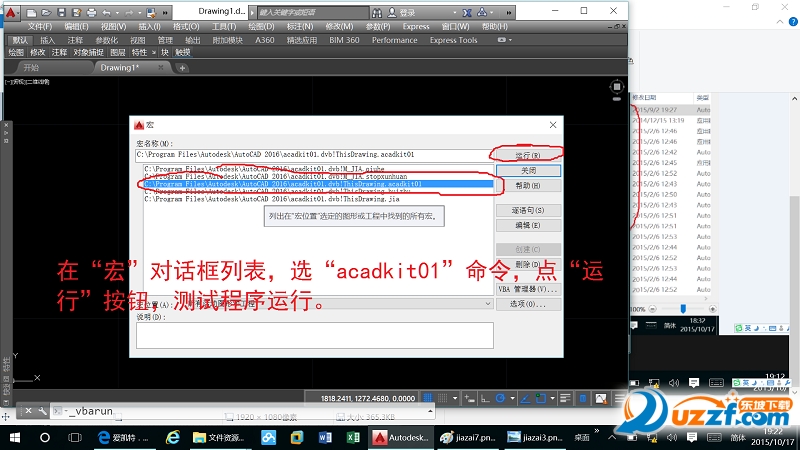Screen dimensions: 800x450
Task: Click the Undo arrow icon
Action: point(107,12)
